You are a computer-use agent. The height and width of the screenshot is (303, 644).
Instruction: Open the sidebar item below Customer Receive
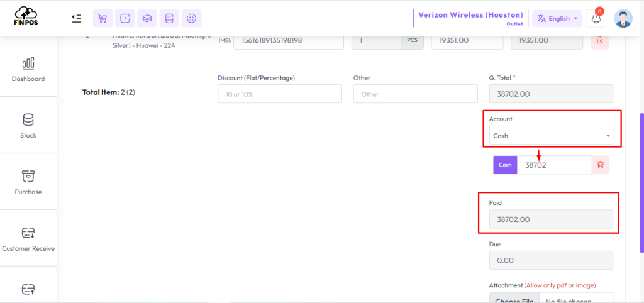(x=28, y=289)
